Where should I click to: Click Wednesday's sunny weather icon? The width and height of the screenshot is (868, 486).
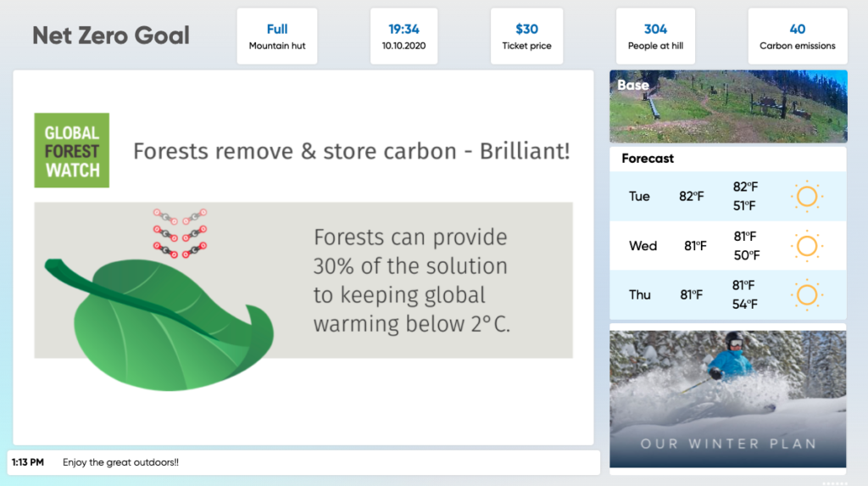[x=807, y=246]
